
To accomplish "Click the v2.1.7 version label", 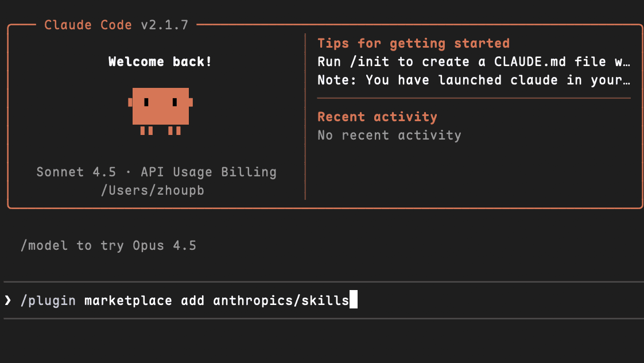I will pos(164,25).
